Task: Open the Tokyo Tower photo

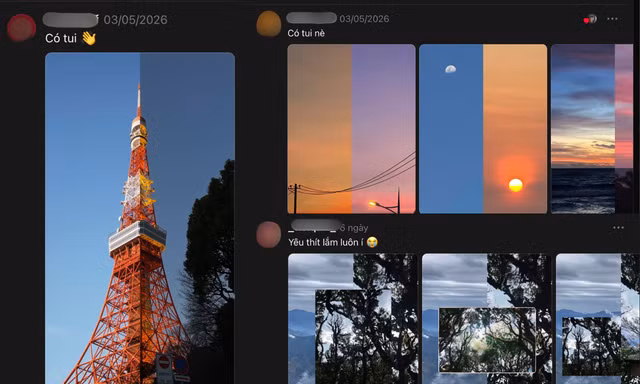Action: click(140, 218)
